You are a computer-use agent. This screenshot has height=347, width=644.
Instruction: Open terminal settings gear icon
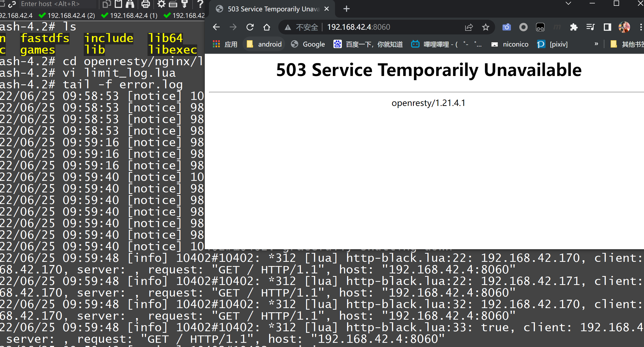click(161, 4)
